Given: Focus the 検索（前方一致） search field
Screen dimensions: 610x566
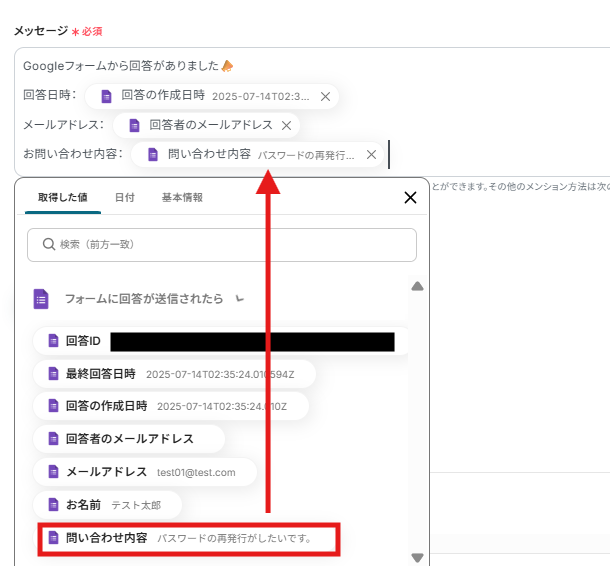Looking at the screenshot, I should click(x=230, y=244).
